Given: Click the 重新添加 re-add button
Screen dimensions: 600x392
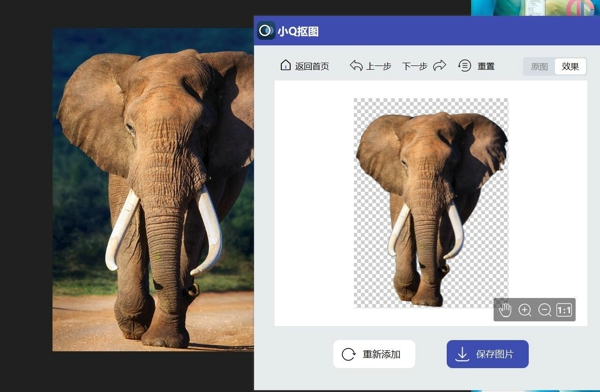Looking at the screenshot, I should coord(374,354).
